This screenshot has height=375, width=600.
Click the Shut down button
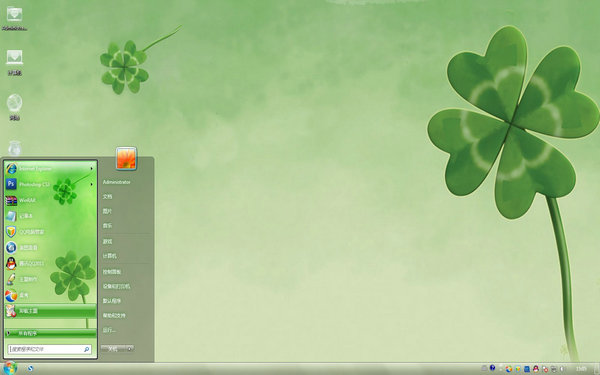pyautogui.click(x=113, y=349)
